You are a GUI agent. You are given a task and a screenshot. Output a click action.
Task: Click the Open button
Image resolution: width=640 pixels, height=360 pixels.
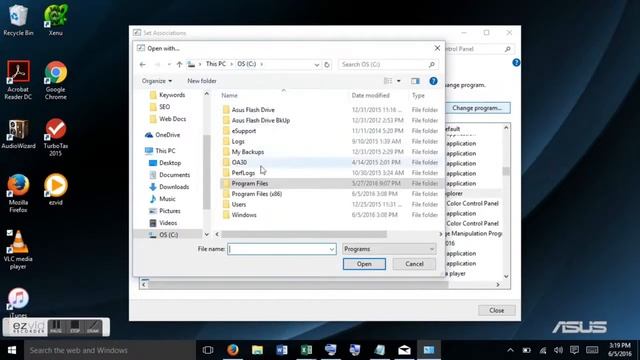(x=364, y=264)
